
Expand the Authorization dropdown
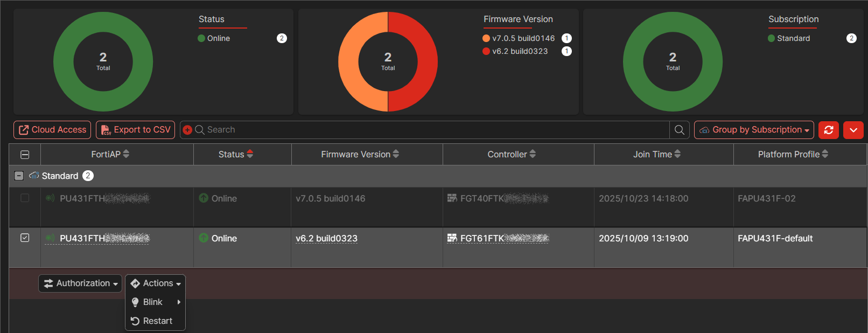tap(80, 283)
